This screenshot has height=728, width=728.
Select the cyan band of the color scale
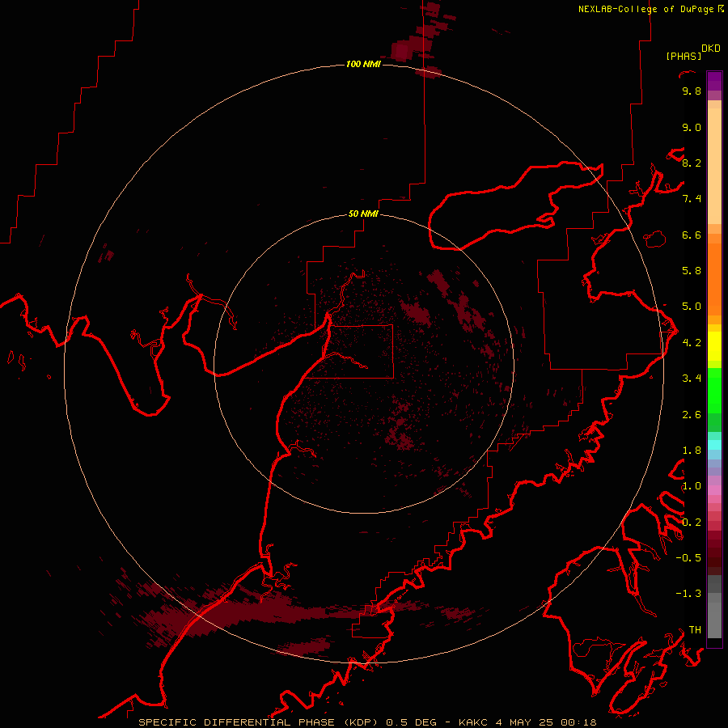pos(714,445)
